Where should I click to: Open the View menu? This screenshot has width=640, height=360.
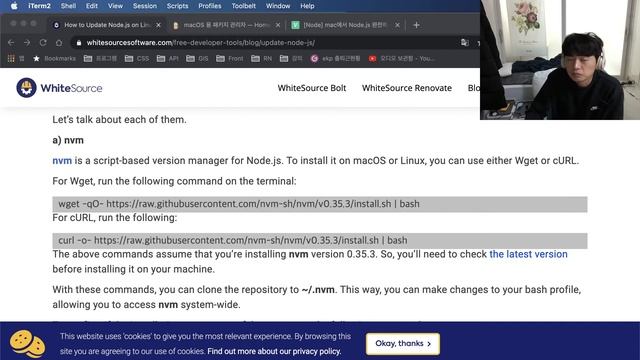point(115,6)
